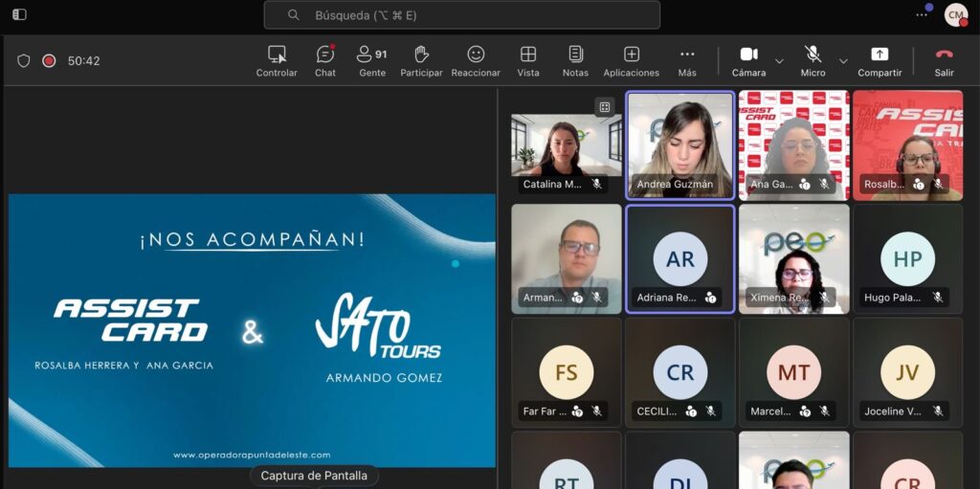Click the red recording indicator

pyautogui.click(x=49, y=60)
